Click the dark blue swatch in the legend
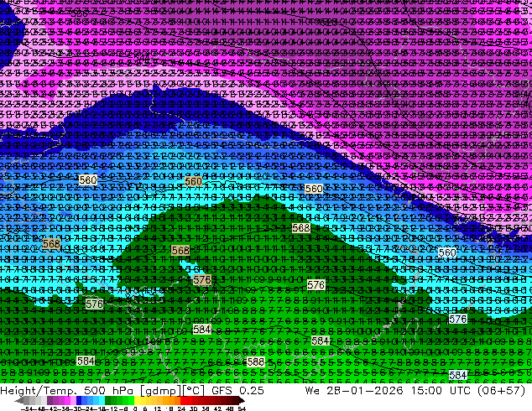 point(79,401)
